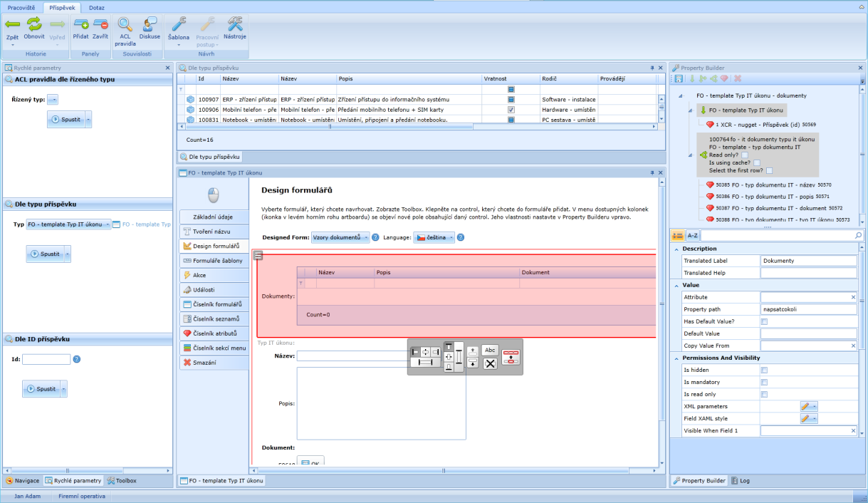
Task: Switch to the Pracoviště ribbon tab
Action: pyautogui.click(x=21, y=6)
